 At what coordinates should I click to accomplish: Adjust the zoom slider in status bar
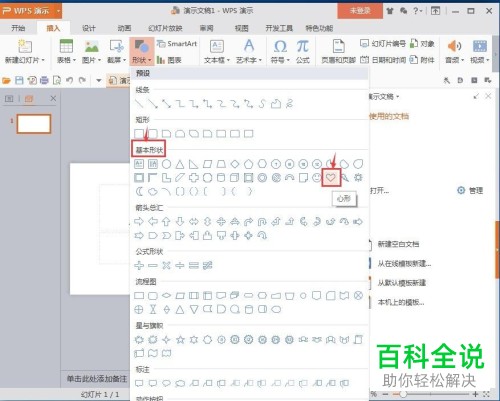[403, 394]
